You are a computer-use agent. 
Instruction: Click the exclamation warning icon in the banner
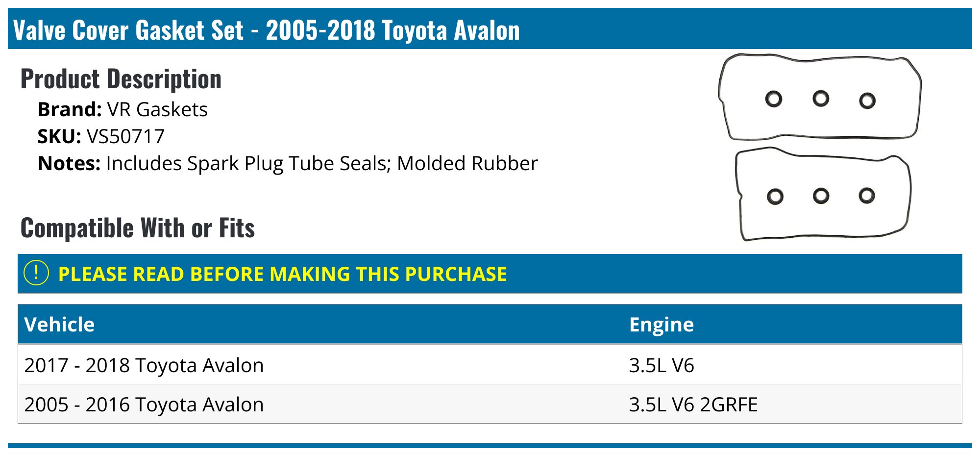click(36, 273)
